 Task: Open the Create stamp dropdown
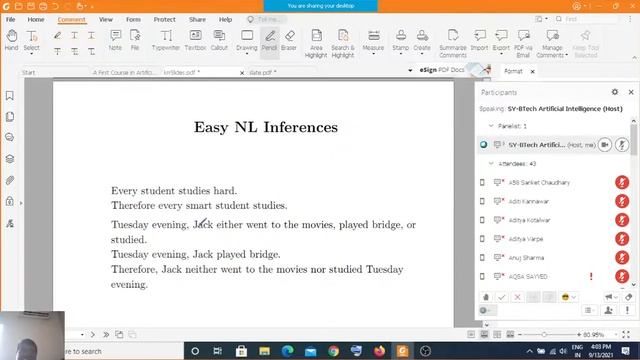(x=422, y=54)
